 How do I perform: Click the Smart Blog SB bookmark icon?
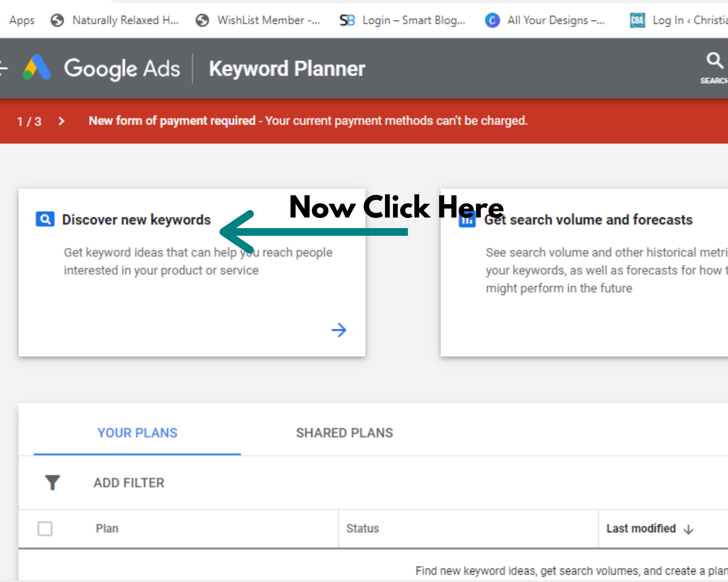347,20
